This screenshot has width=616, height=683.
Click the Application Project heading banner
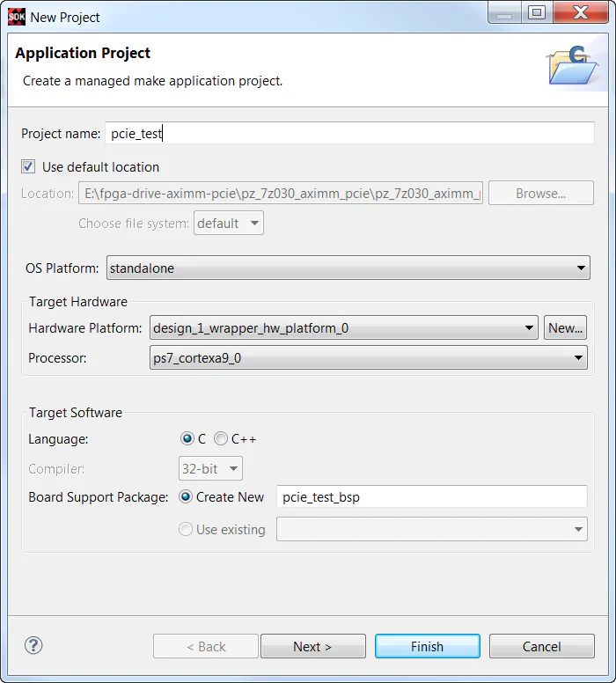pyautogui.click(x=84, y=53)
